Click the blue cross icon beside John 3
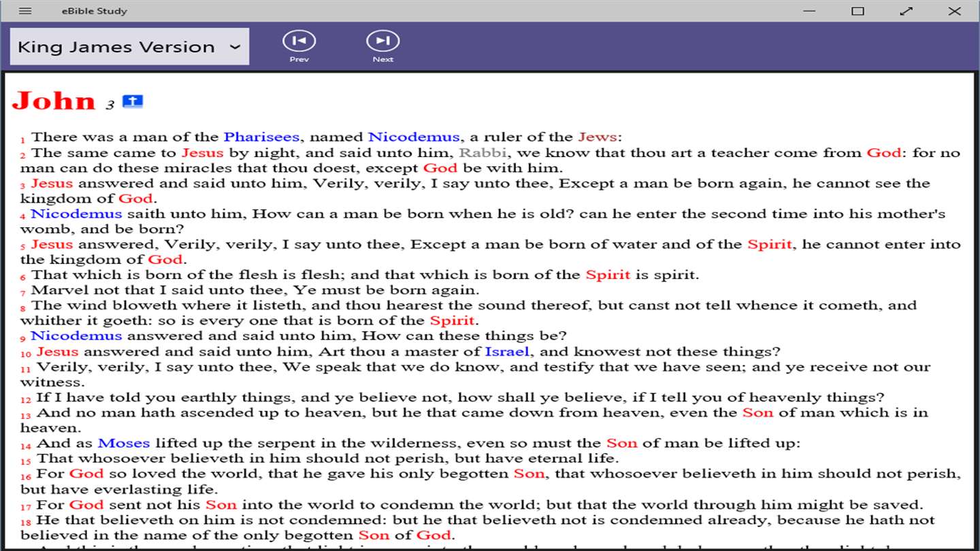The height and width of the screenshot is (551, 980). pos(133,102)
